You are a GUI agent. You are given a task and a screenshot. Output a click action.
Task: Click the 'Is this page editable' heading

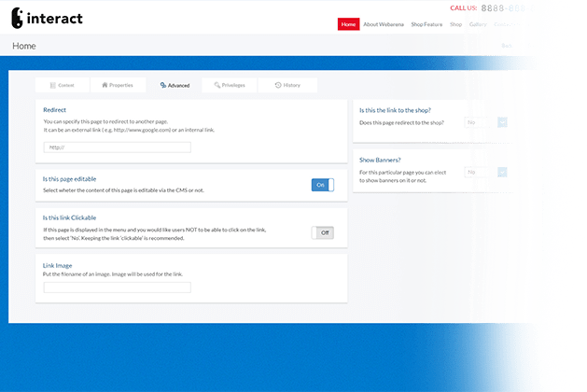coord(69,179)
